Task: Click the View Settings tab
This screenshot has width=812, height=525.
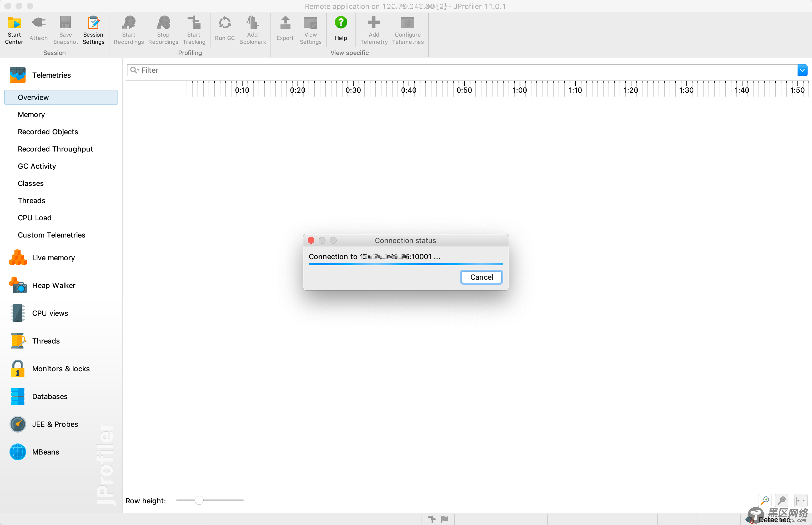Action: pos(310,30)
